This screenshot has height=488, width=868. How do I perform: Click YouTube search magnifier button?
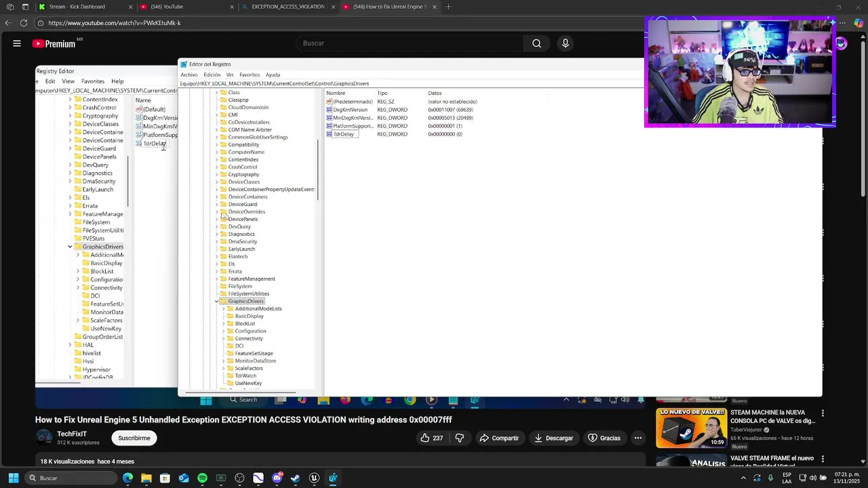point(536,43)
